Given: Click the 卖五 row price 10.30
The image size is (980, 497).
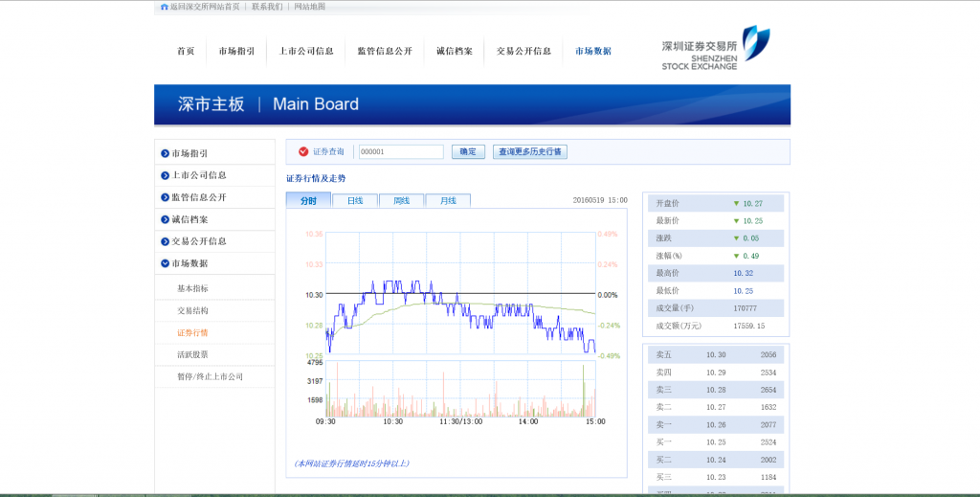Looking at the screenshot, I should pyautogui.click(x=716, y=355).
